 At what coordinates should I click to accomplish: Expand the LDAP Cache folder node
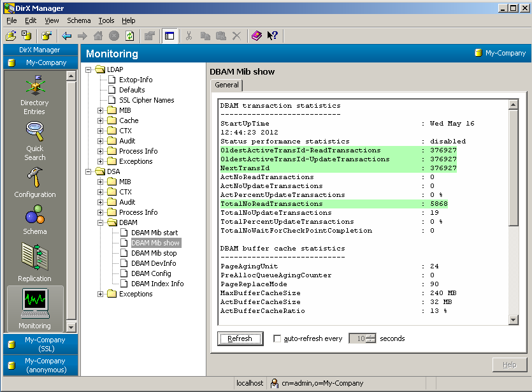pyautogui.click(x=101, y=120)
